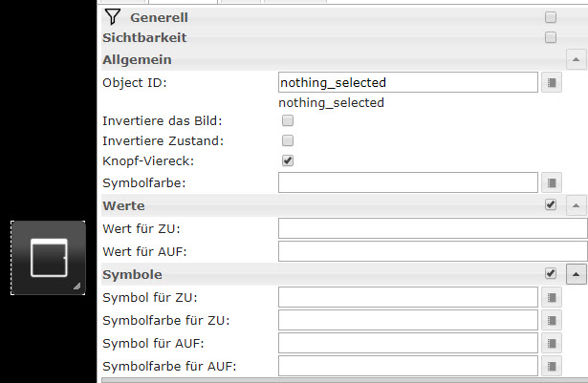Viewport: 588px width, 383px height.
Task: Click the filter funnel icon beside Generell
Action: 112,16
